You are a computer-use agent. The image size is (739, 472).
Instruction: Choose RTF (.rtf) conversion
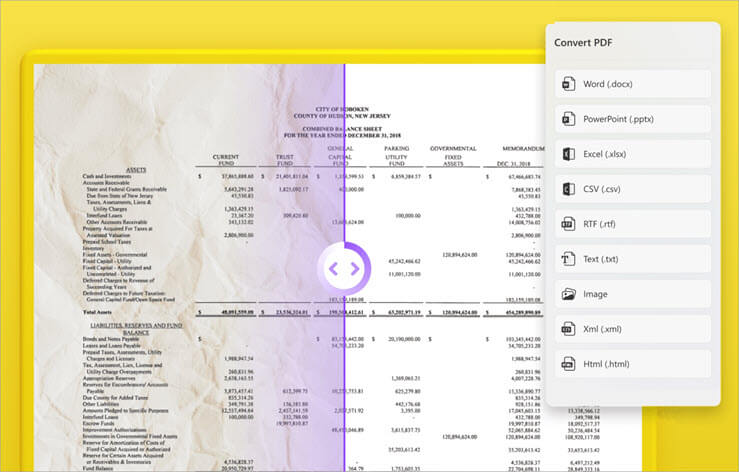633,224
